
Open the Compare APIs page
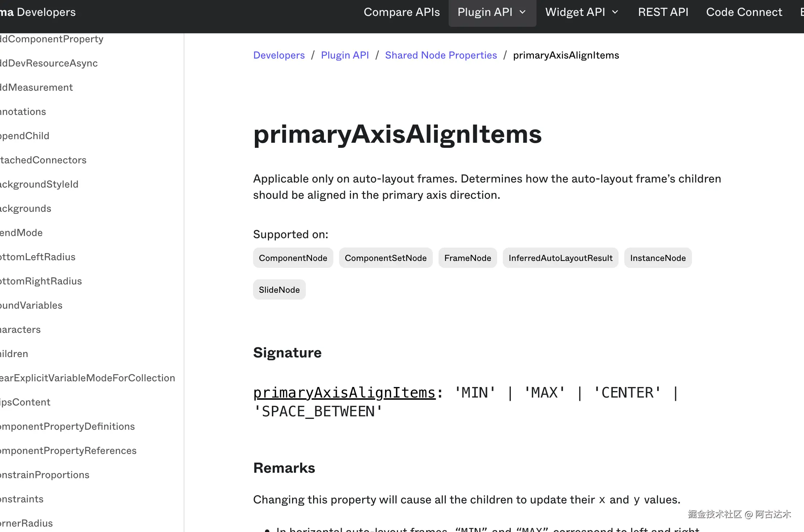pos(402,12)
